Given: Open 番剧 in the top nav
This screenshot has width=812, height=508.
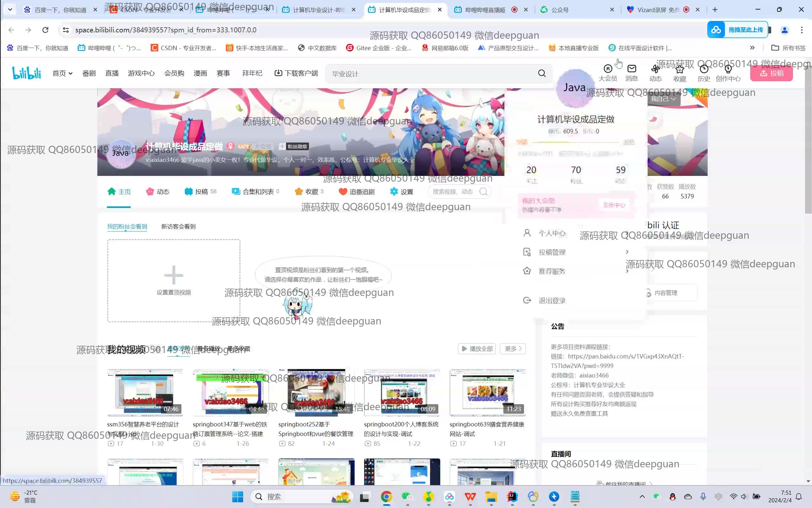Looking at the screenshot, I should click(89, 73).
